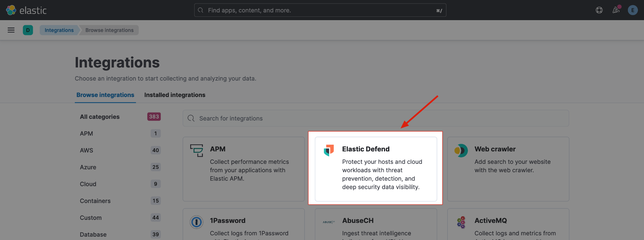Screen dimensions: 644x240
Task: Open the AbuseCH card title
Action: click(x=358, y=221)
